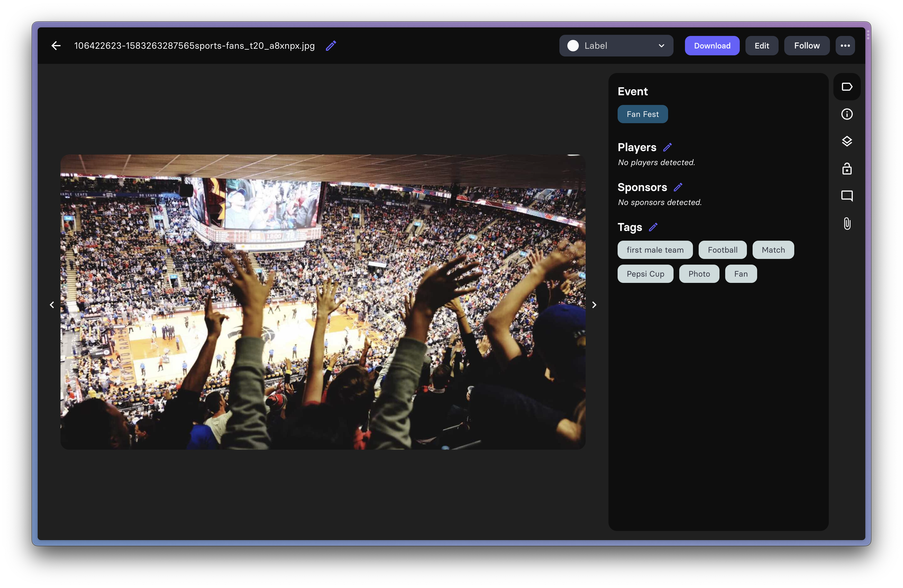This screenshot has width=903, height=588.
Task: Open the comments sidebar icon
Action: [x=846, y=196]
